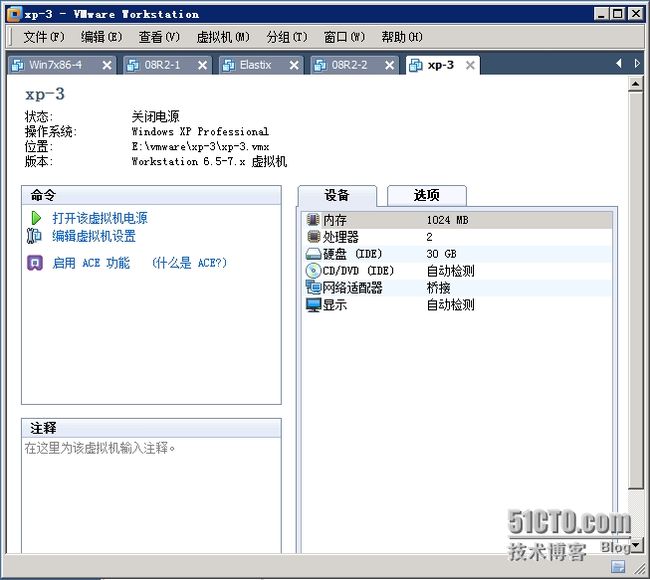Screen dimensions: 650x580
Task: Select the 选项 tab
Action: pyautogui.click(x=427, y=195)
